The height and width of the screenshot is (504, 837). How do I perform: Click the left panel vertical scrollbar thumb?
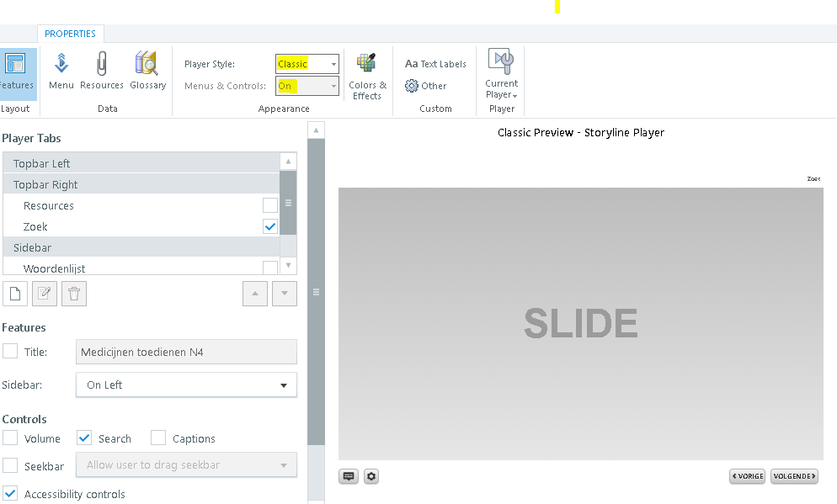pyautogui.click(x=316, y=292)
